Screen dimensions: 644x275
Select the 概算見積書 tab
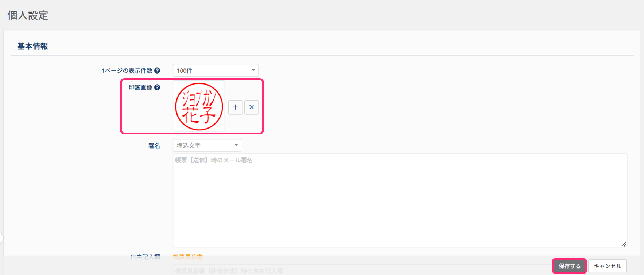pyautogui.click(x=188, y=257)
